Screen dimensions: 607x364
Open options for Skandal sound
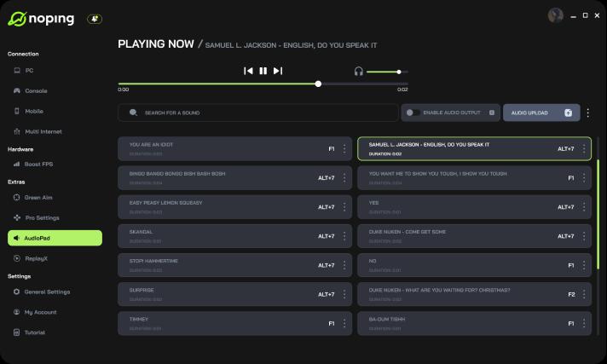(344, 236)
